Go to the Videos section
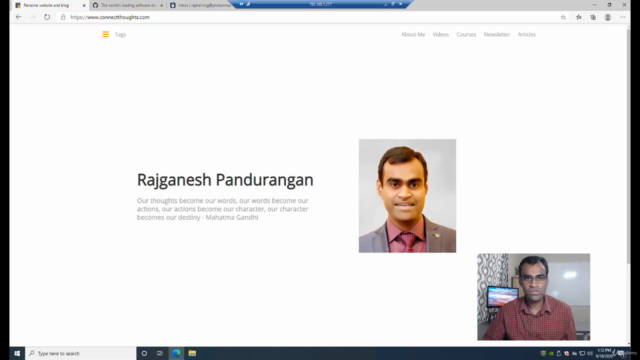 [440, 34]
